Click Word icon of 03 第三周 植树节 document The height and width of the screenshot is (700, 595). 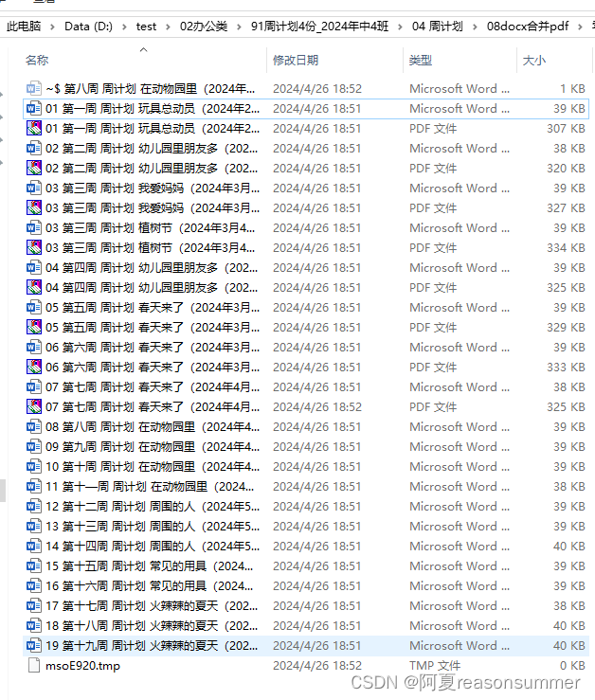click(x=34, y=227)
